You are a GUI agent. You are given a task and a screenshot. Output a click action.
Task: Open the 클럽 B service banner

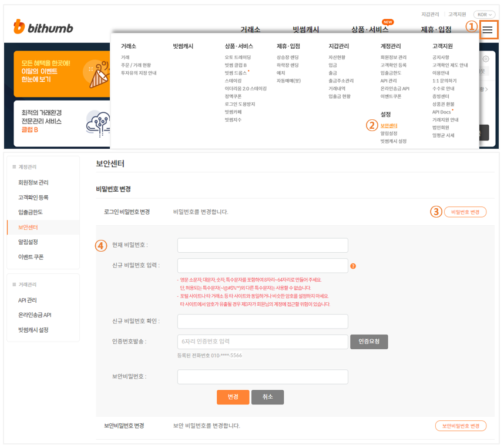click(x=62, y=123)
